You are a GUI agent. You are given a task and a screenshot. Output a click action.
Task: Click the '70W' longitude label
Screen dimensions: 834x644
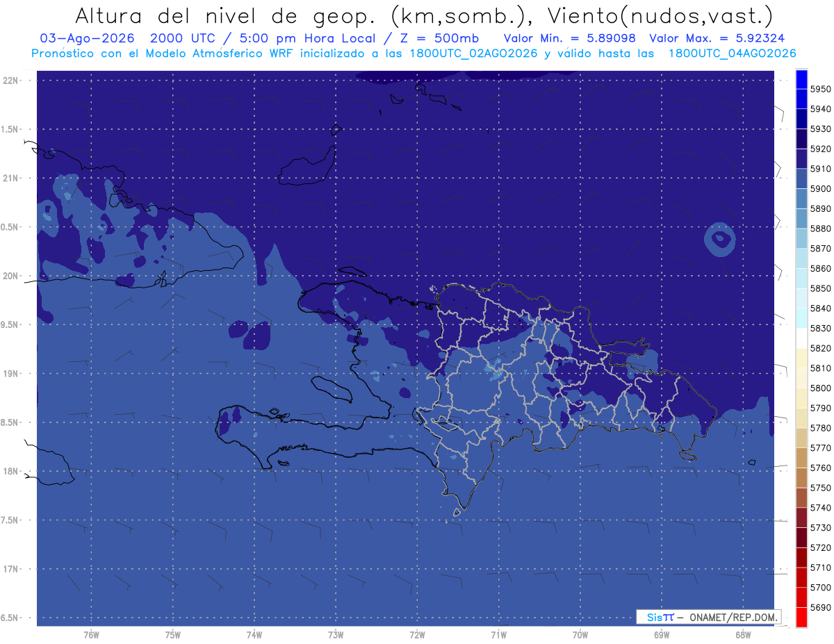click(x=580, y=634)
